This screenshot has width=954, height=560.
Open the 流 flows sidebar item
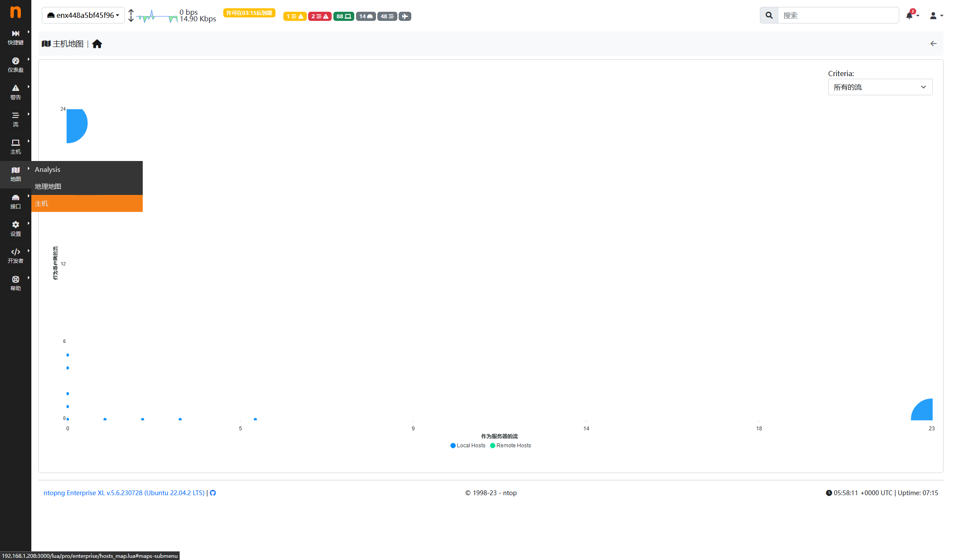tap(16, 119)
